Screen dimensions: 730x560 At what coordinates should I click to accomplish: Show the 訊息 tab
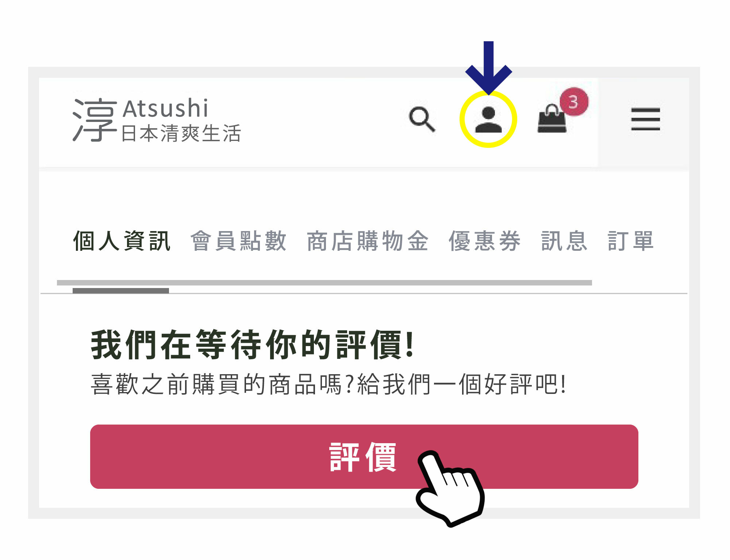(x=564, y=241)
